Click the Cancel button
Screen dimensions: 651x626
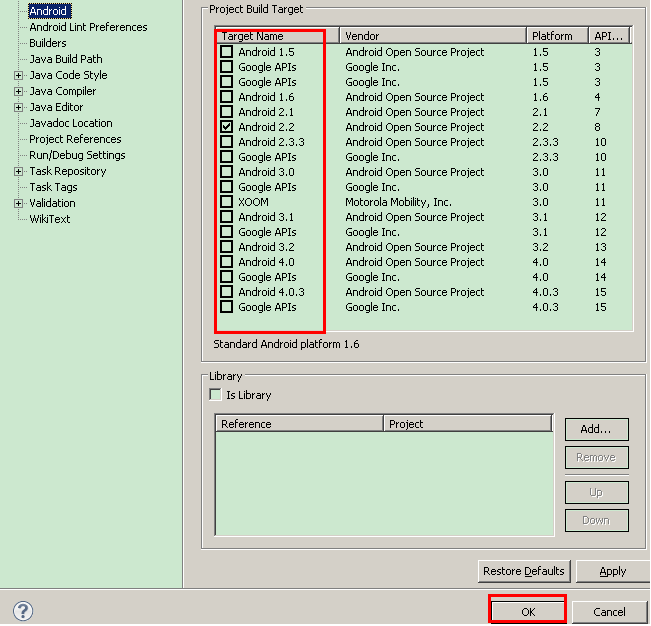609,611
